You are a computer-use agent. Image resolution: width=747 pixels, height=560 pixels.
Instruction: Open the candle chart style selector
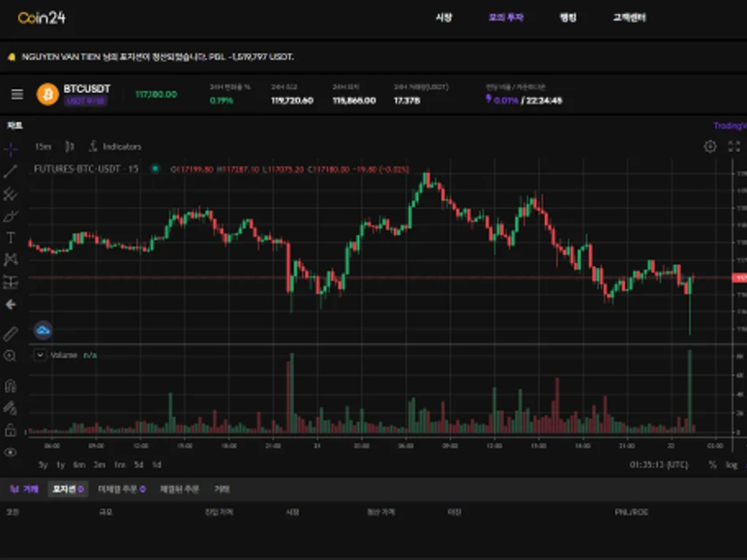point(69,146)
